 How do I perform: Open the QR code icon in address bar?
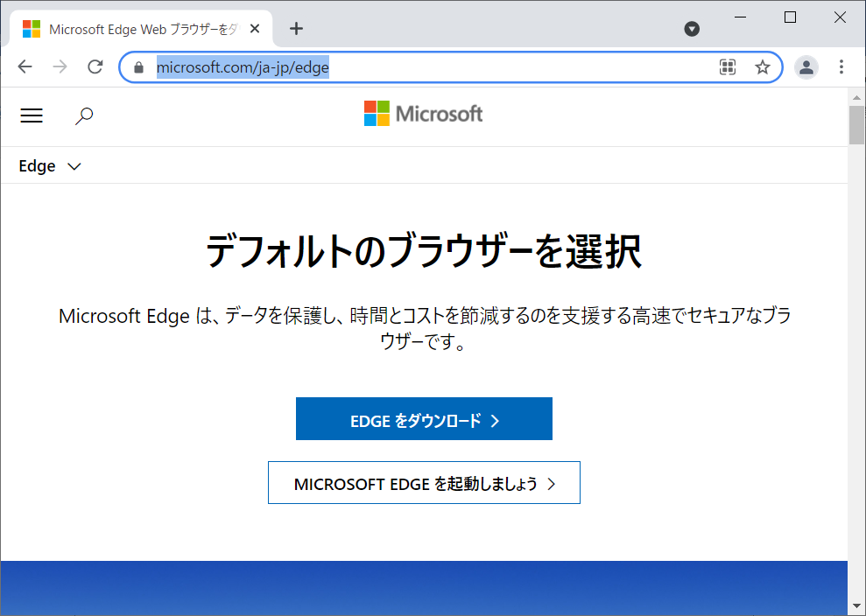tap(728, 67)
